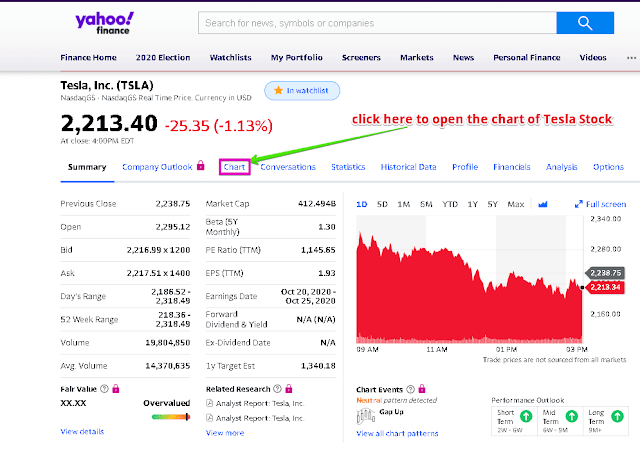This screenshot has width=640, height=451.
Task: Click the lock icon beside Fair Value
Action: tap(116, 389)
